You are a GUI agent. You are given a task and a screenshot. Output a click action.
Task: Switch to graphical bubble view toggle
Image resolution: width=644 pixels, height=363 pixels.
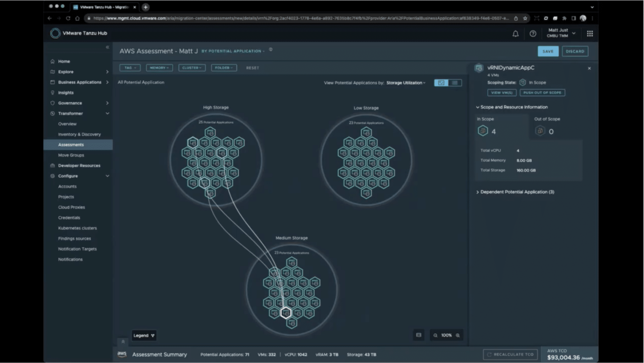coord(441,83)
